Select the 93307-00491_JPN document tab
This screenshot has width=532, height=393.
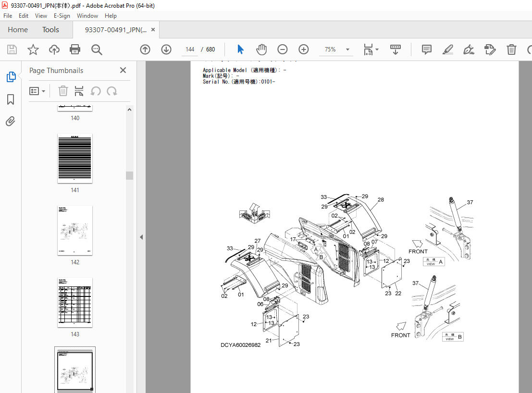pos(116,30)
